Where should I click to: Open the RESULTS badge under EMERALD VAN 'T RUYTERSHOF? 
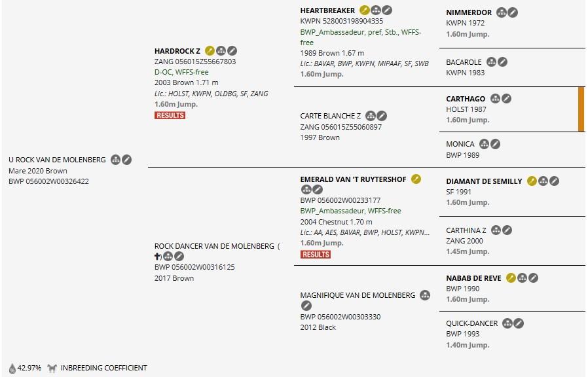(x=316, y=255)
